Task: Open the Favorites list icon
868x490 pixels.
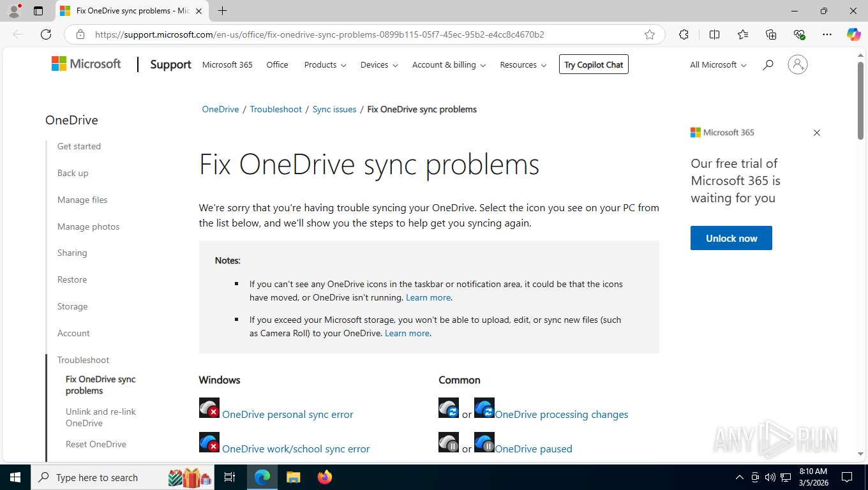Action: point(743,34)
